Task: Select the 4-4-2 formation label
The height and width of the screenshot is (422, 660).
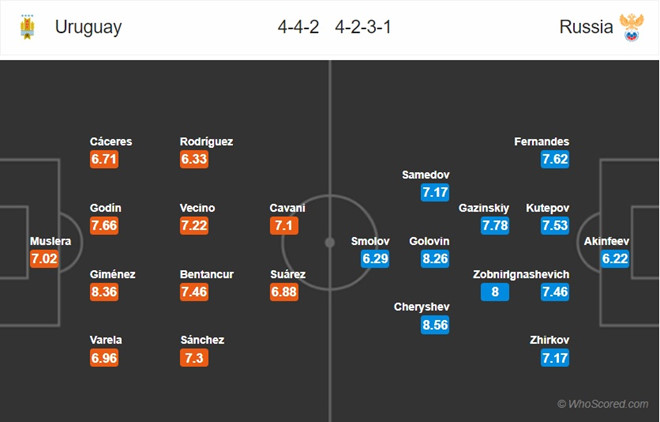Action: pyautogui.click(x=298, y=28)
